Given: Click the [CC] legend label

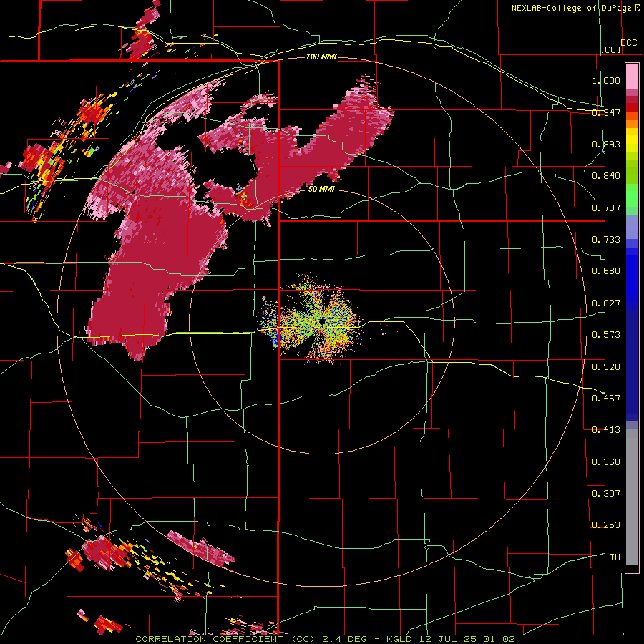Looking at the screenshot, I should [x=611, y=49].
